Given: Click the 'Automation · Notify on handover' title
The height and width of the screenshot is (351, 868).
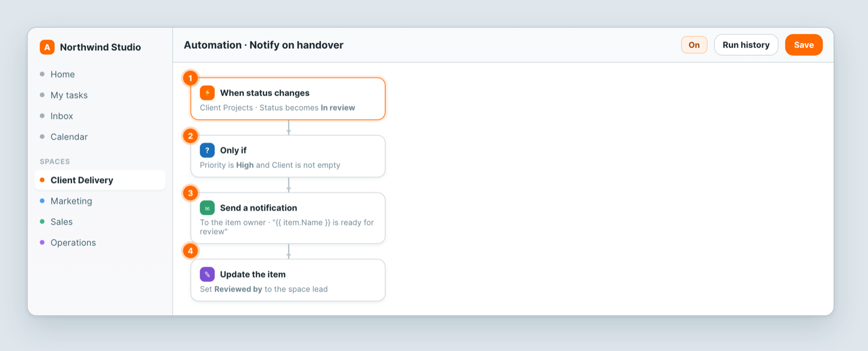Looking at the screenshot, I should pyautogui.click(x=264, y=45).
